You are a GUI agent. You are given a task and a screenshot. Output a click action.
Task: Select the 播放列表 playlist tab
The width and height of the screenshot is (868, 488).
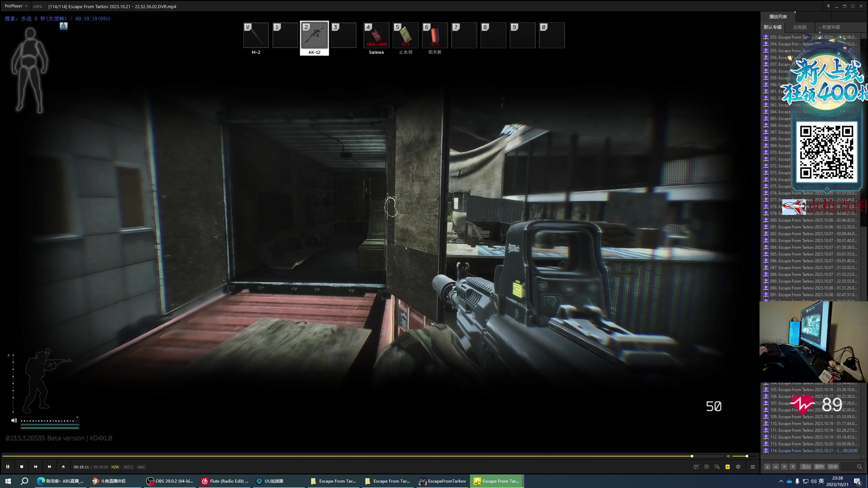coord(778,17)
